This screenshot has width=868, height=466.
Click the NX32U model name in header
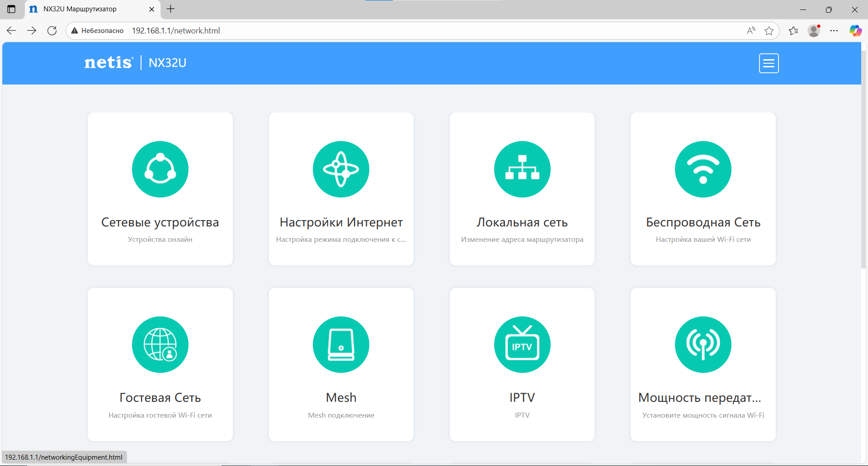(167, 63)
